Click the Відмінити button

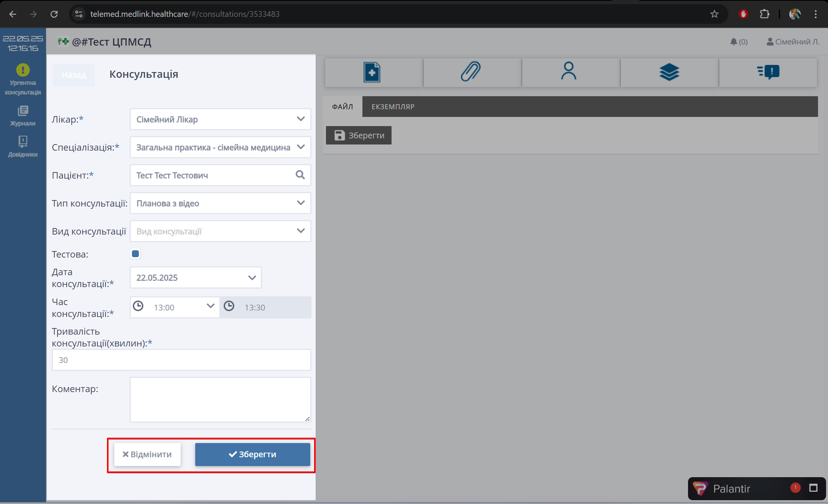147,455
